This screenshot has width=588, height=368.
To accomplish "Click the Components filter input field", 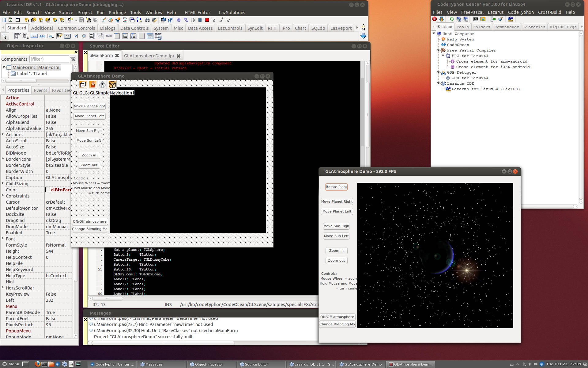I will (49, 59).
